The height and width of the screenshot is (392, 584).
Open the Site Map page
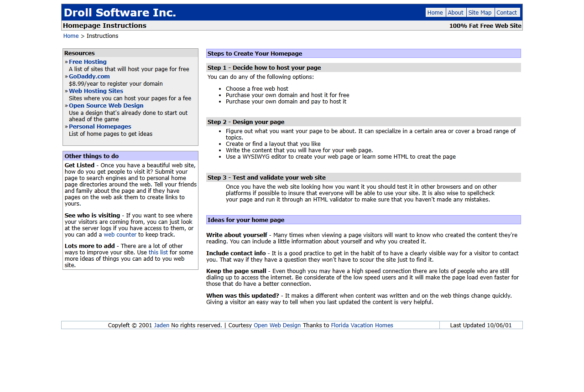(x=480, y=13)
